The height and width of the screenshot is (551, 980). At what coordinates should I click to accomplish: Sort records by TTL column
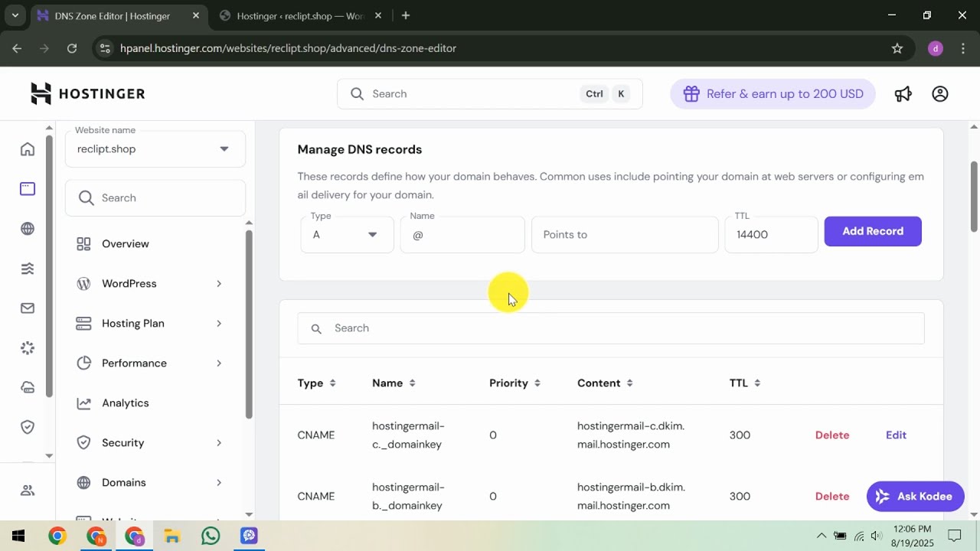point(745,383)
